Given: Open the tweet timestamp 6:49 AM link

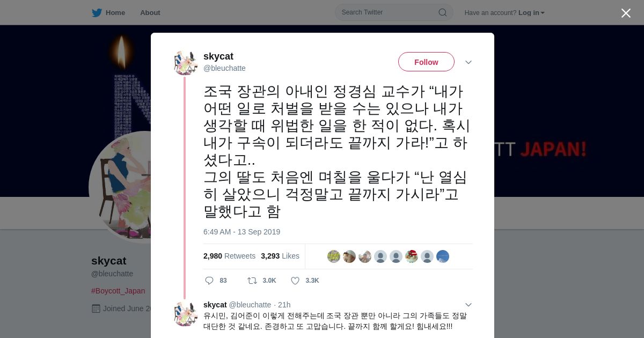Looking at the screenshot, I should coord(241,232).
